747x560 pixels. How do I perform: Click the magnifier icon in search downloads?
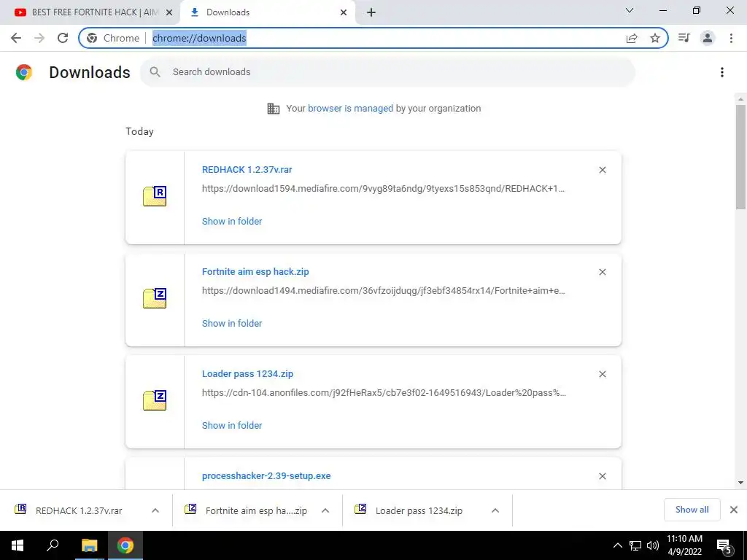tap(155, 72)
